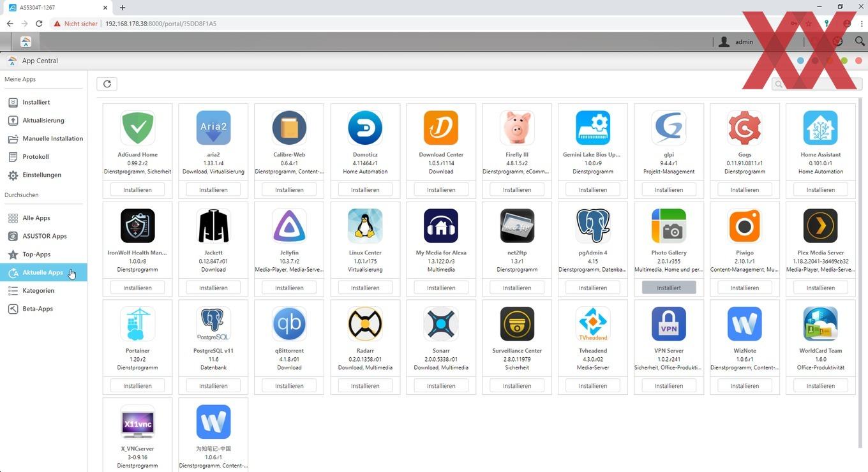Select the Jellyfin app icon
This screenshot has height=472, width=868.
click(x=289, y=226)
